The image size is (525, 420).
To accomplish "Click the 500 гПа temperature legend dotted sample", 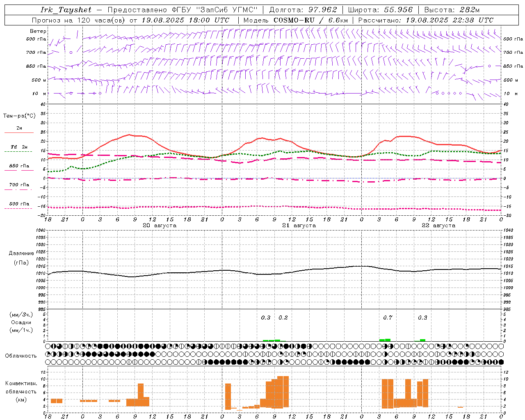I will point(18,209).
